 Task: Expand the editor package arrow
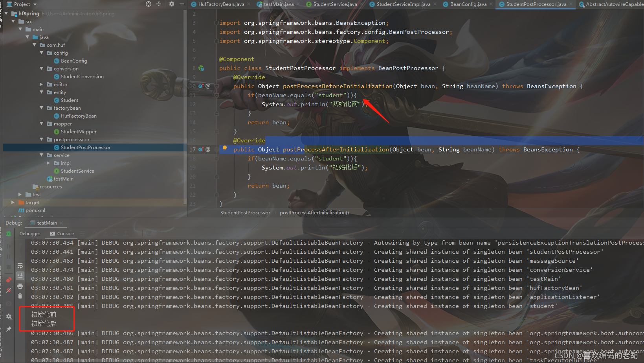tap(42, 84)
